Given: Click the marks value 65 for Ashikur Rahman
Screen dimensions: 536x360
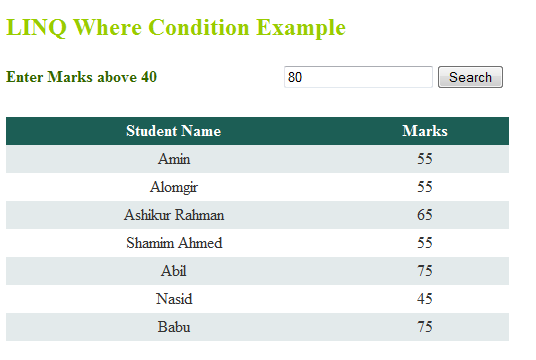Looking at the screenshot, I should (x=425, y=215).
